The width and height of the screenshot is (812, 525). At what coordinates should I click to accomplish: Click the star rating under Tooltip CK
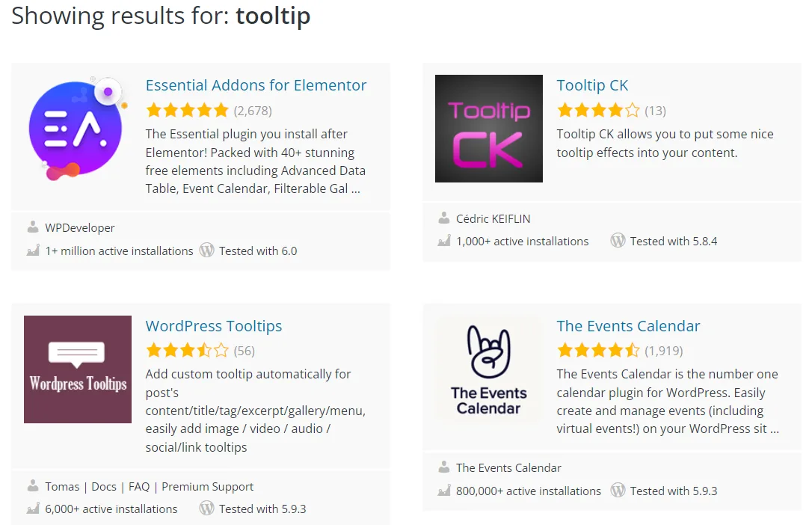[598, 111]
